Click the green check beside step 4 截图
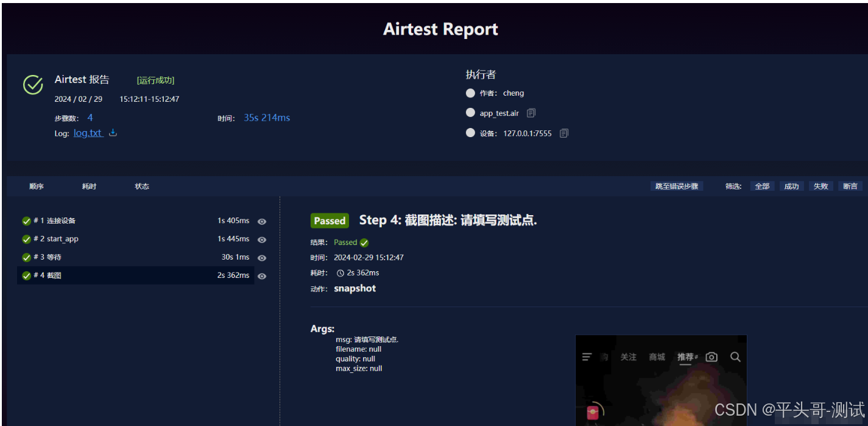The width and height of the screenshot is (868, 426). pos(26,275)
